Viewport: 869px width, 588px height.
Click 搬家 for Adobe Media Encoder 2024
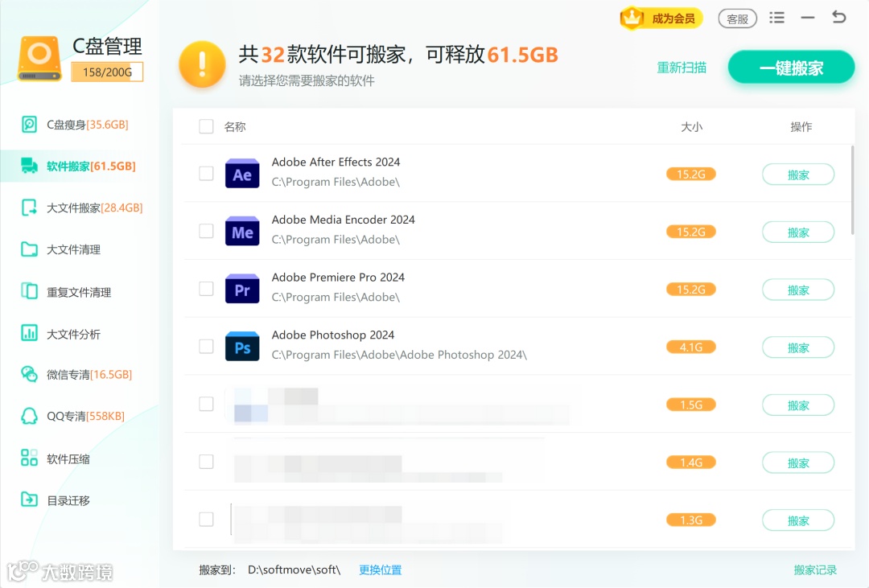tap(798, 232)
